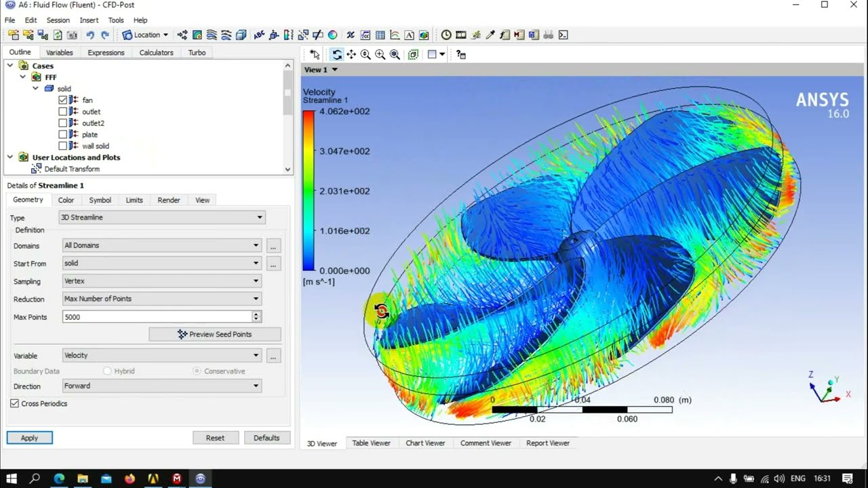Redo the last action

click(x=105, y=35)
